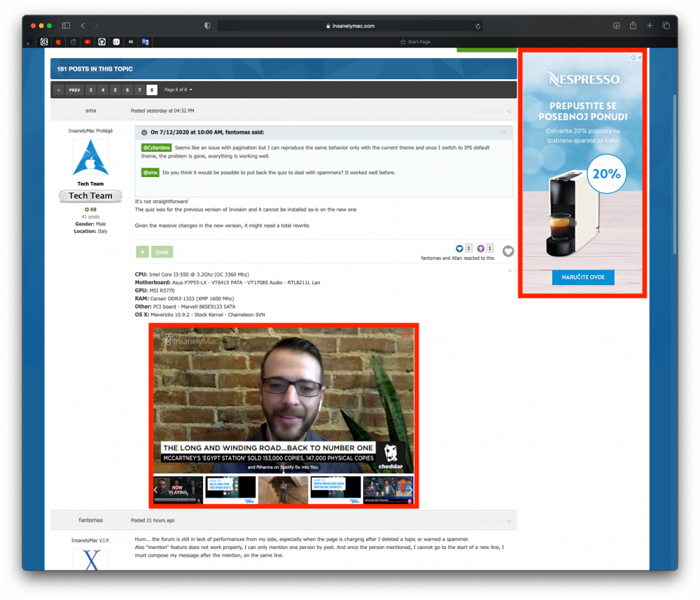Open AdChoices info icon on Nespresso ad
Image resolution: width=700 pixels, height=600 pixels.
[x=633, y=58]
